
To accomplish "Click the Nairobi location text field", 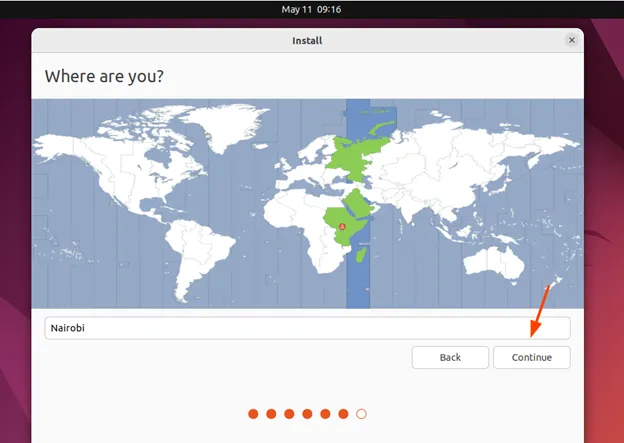I will tap(307, 327).
